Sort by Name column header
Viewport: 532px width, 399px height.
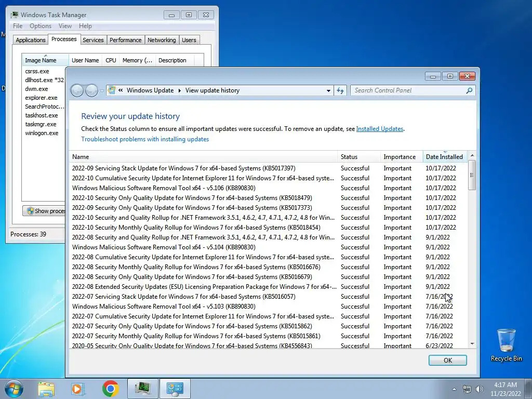(203, 157)
